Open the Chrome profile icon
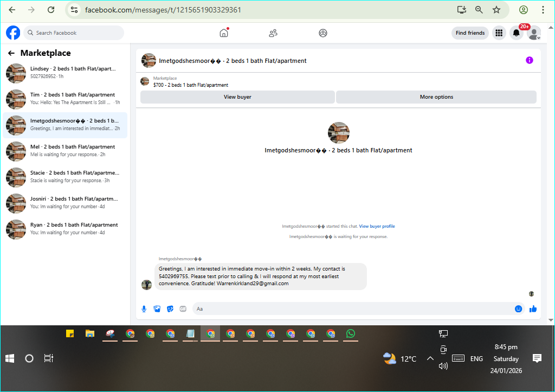Screen dimensions: 555x392 coord(524,10)
